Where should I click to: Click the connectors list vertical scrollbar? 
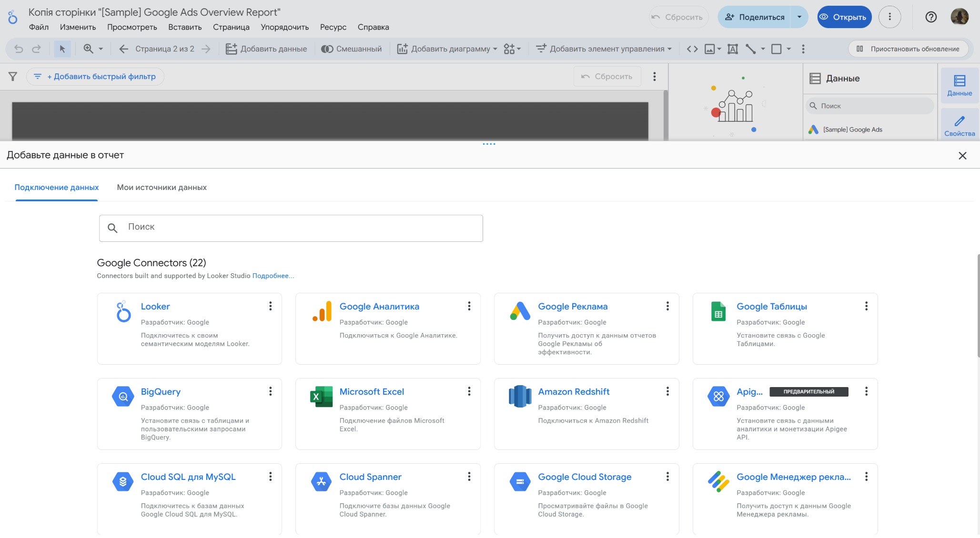coord(978,305)
